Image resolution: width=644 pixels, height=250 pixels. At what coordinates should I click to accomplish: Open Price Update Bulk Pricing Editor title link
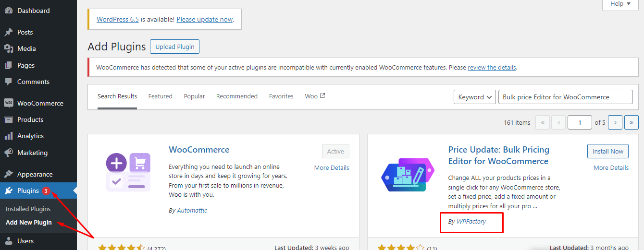pyautogui.click(x=498, y=155)
